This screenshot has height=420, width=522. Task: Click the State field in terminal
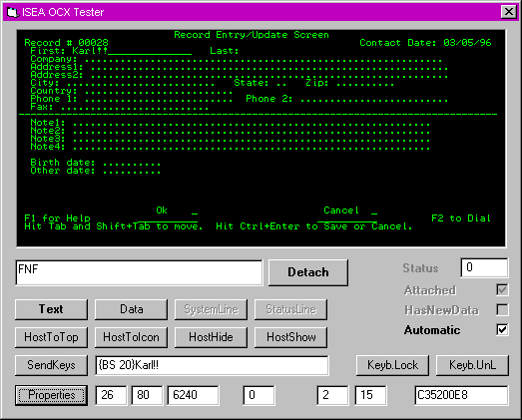pyautogui.click(x=281, y=83)
